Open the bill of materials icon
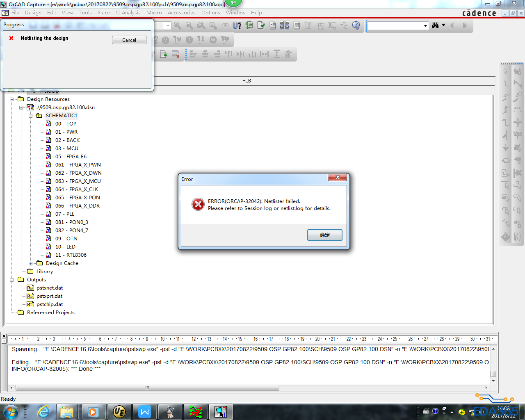This screenshot has height=420, width=525. pyautogui.click(x=297, y=25)
